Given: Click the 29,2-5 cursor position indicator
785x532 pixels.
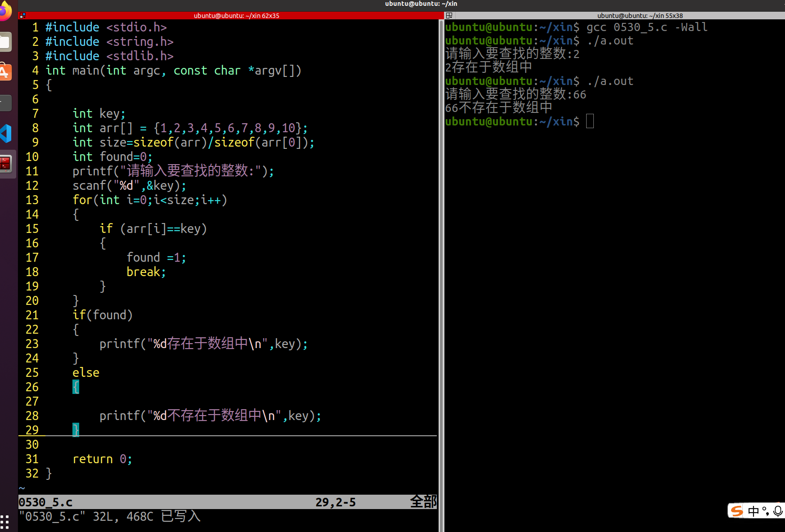Looking at the screenshot, I should click(336, 502).
